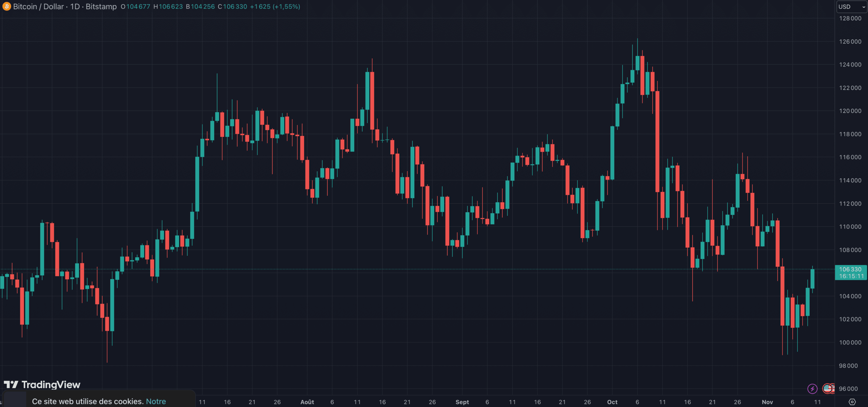Image resolution: width=868 pixels, height=407 pixels.
Task: Select the Oct label on the time axis
Action: [612, 402]
